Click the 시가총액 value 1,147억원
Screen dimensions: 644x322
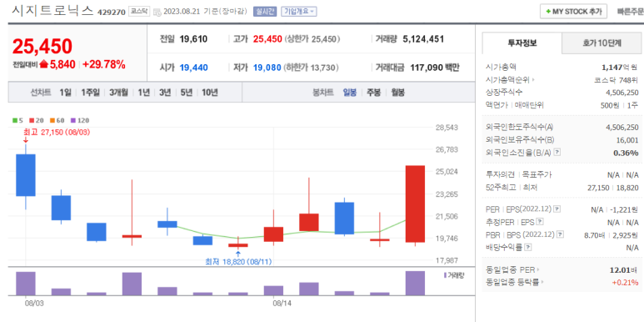point(620,67)
